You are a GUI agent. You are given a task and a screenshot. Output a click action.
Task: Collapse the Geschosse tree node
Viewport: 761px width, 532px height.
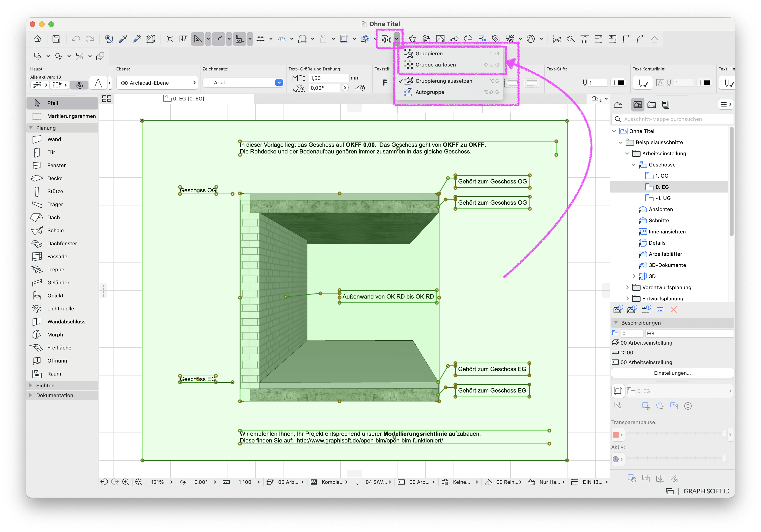(633, 165)
